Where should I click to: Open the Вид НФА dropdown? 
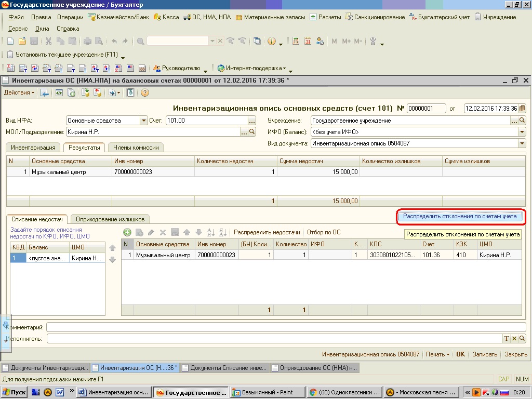tap(144, 121)
